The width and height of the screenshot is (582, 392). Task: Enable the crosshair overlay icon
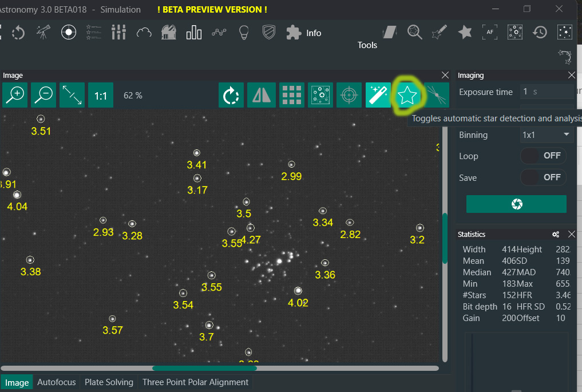pos(349,96)
